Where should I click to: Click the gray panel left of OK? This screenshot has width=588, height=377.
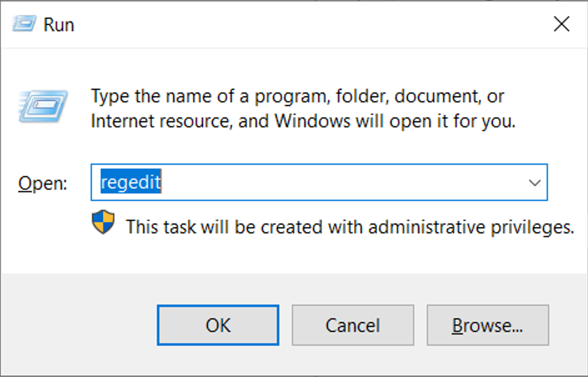tap(80, 325)
